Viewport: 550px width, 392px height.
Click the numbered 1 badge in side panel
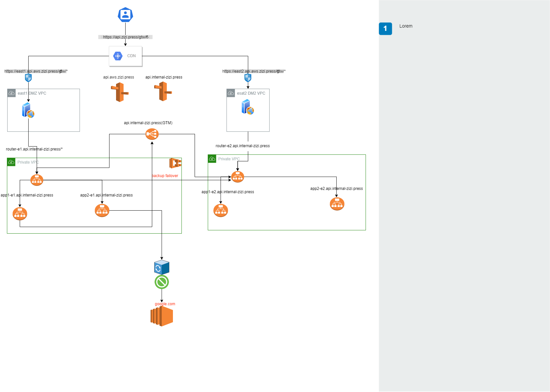coord(385,29)
